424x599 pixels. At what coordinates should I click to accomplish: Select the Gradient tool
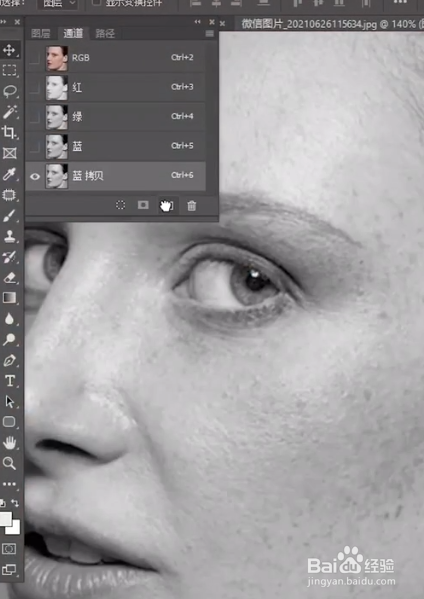[x=9, y=298]
